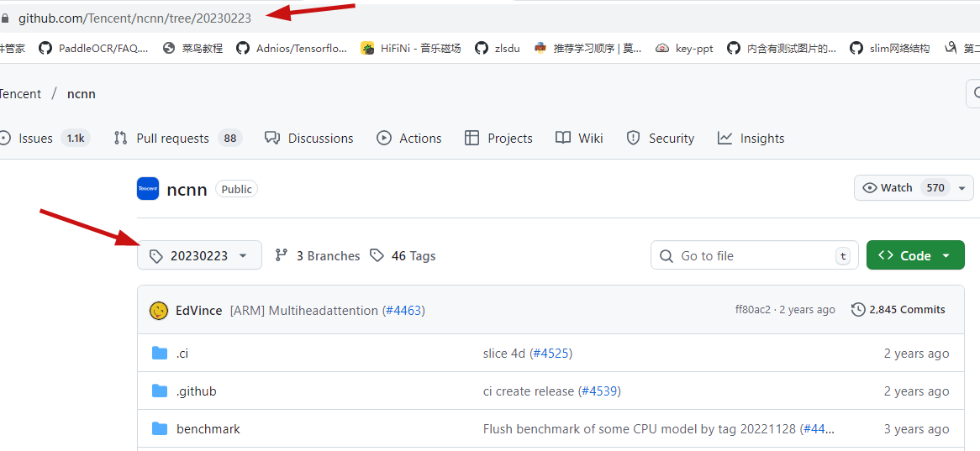Viewport: 980px width, 451px height.
Task: Click the Insights graph icon
Action: click(725, 138)
